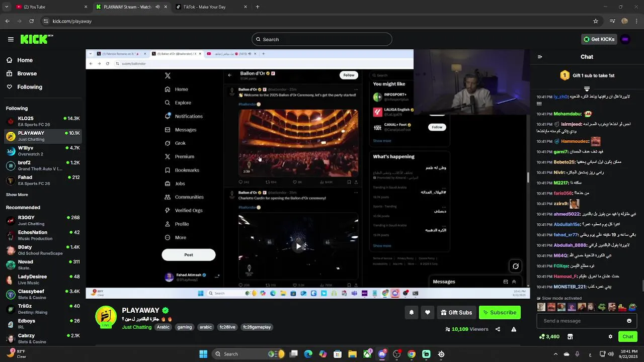Switch to the TikTok - Make Your Day tab
The width and height of the screenshot is (644, 362).
coord(211,7)
